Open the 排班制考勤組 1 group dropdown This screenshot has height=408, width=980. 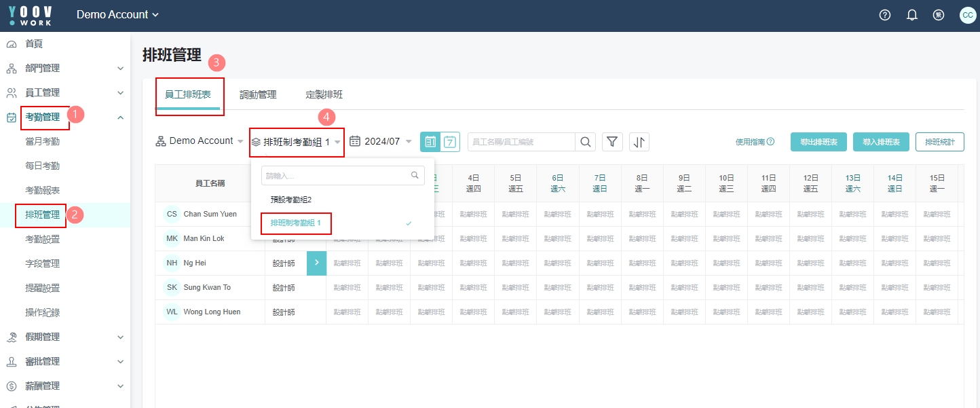coord(296,142)
